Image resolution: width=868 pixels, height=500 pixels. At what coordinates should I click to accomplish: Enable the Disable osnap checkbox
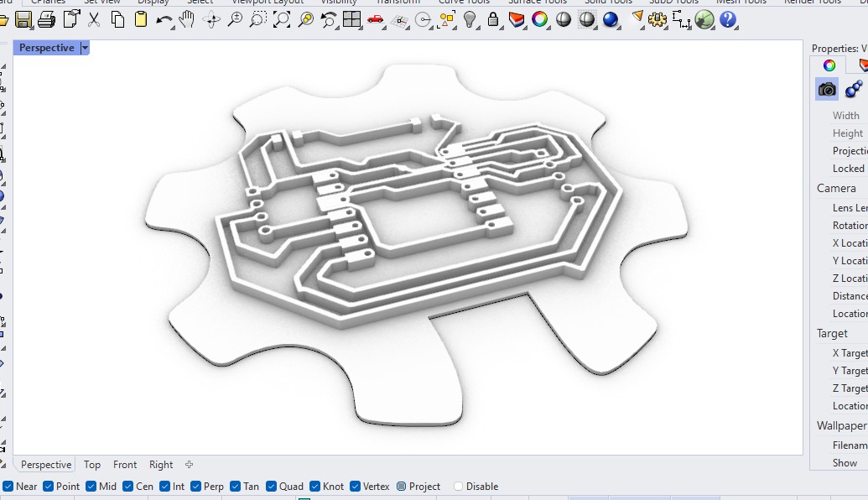pos(458,486)
